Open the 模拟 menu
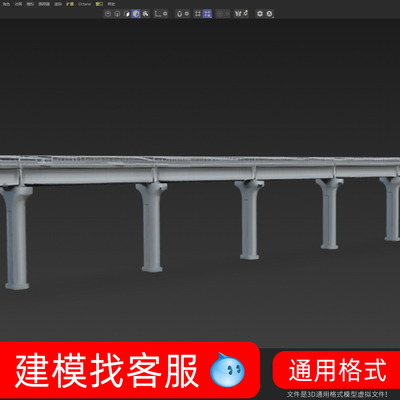The image size is (400, 400). click(x=30, y=4)
